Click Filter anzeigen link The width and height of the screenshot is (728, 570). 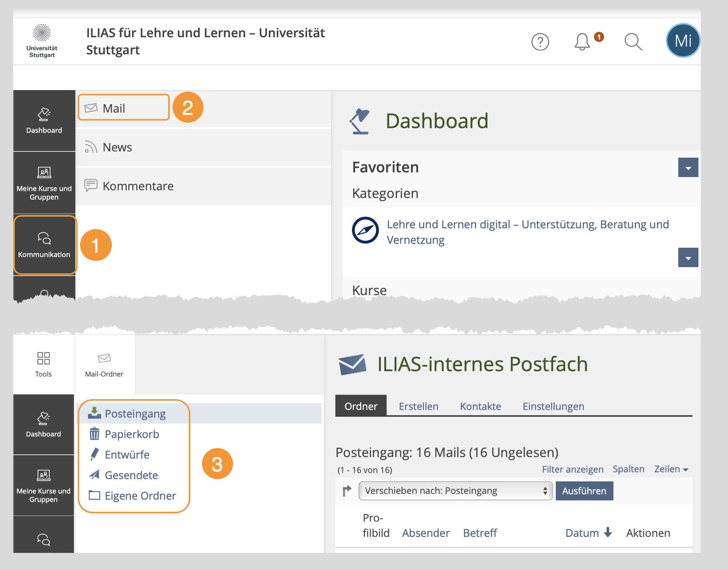(x=573, y=469)
